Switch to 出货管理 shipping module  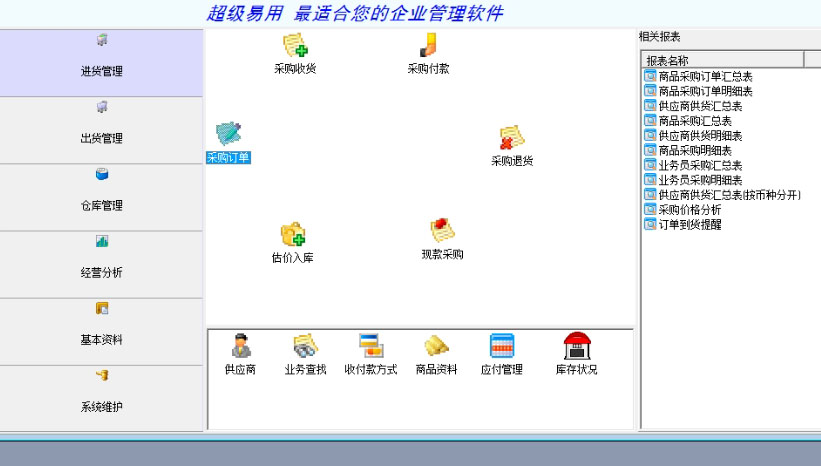point(102,130)
